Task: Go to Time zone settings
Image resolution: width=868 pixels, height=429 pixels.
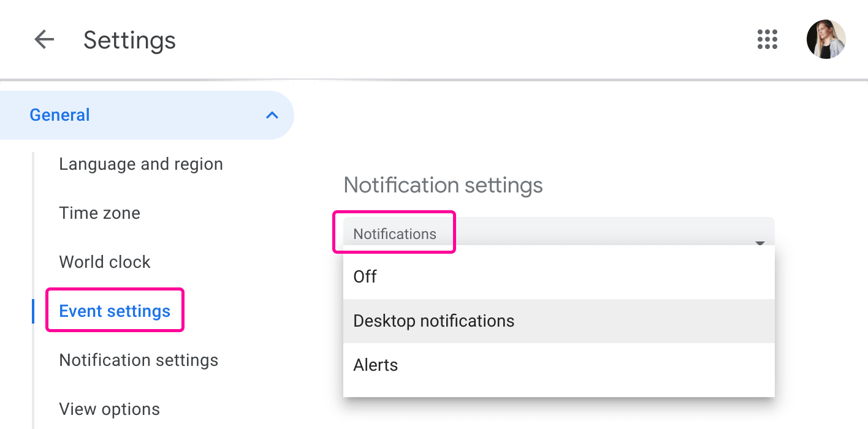Action: coord(99,213)
